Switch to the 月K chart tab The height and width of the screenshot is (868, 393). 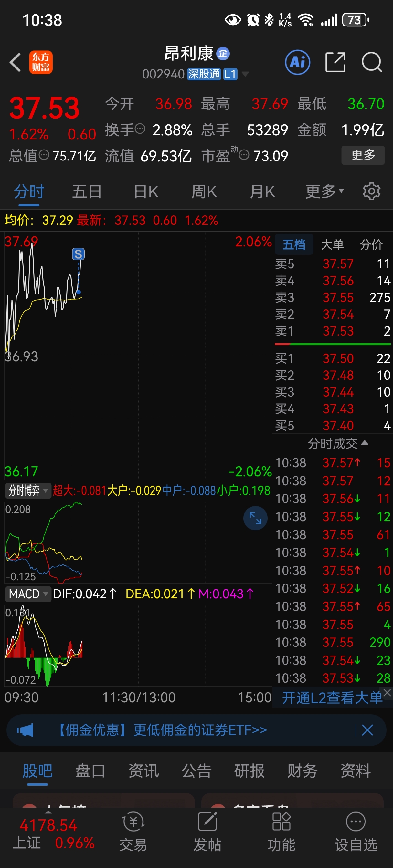262,191
